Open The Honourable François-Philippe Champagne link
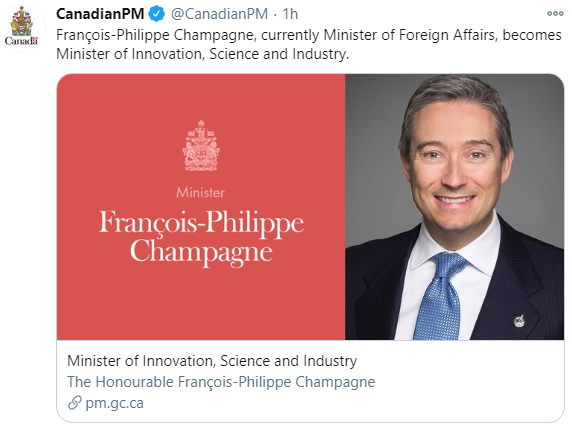This screenshot has height=430, width=572. (x=221, y=382)
